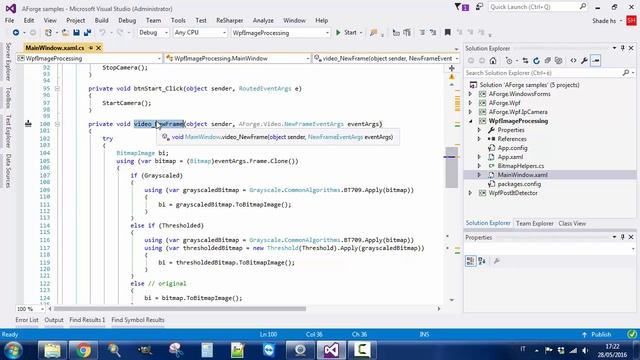Image resolution: width=640 pixels, height=360 pixels.
Task: Open the Build menu
Action: pos(101,20)
